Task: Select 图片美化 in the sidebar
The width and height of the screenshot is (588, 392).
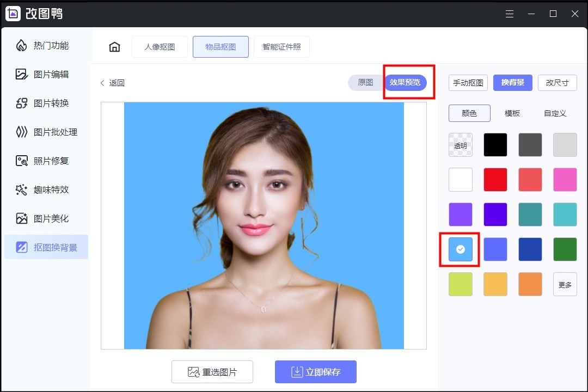Action: click(x=46, y=218)
